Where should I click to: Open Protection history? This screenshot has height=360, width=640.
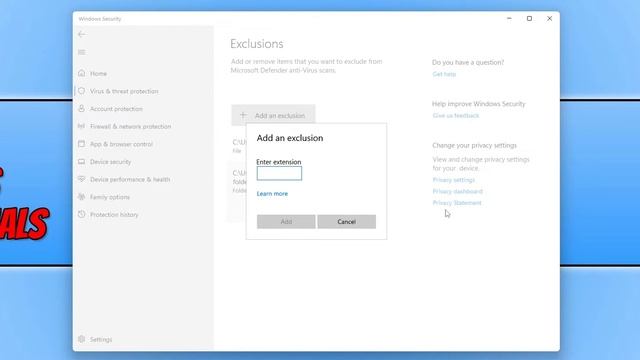pyautogui.click(x=114, y=215)
